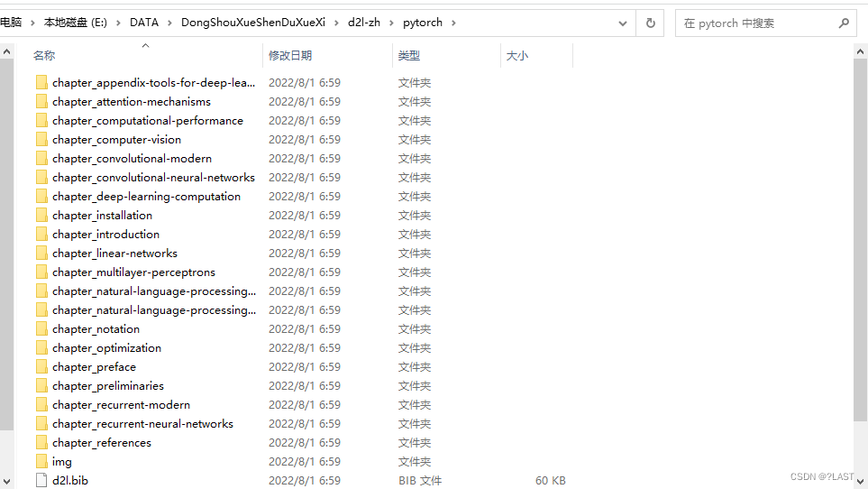Image resolution: width=868 pixels, height=489 pixels.
Task: Select the chapter_appendix-tools-for-deep-lea... folder icon
Action: [x=41, y=82]
